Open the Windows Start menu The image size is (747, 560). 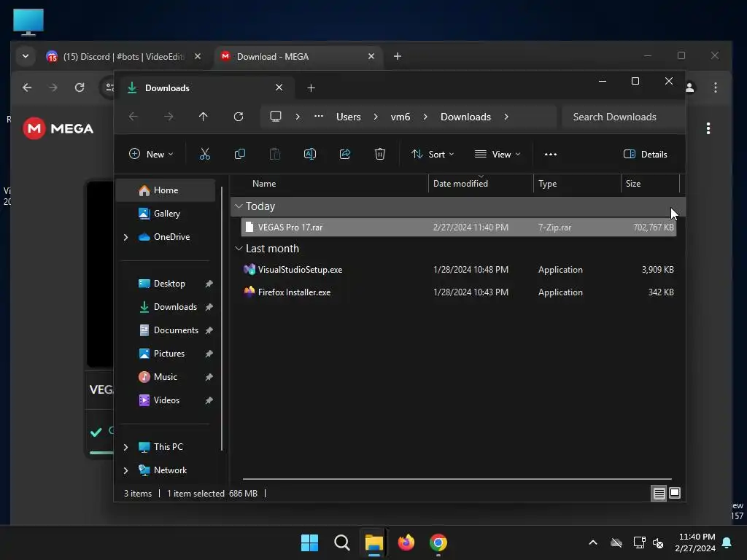pyautogui.click(x=309, y=542)
